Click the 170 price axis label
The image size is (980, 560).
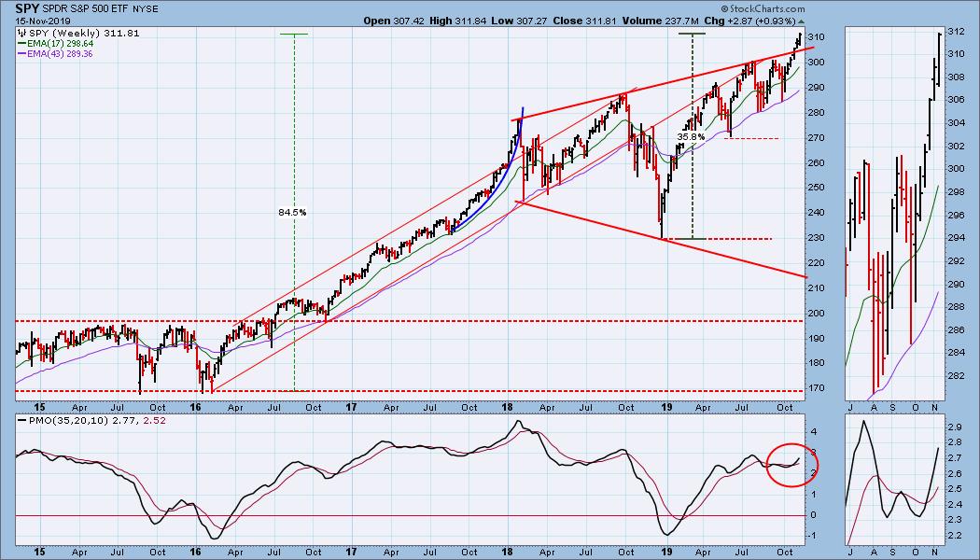pyautogui.click(x=818, y=388)
